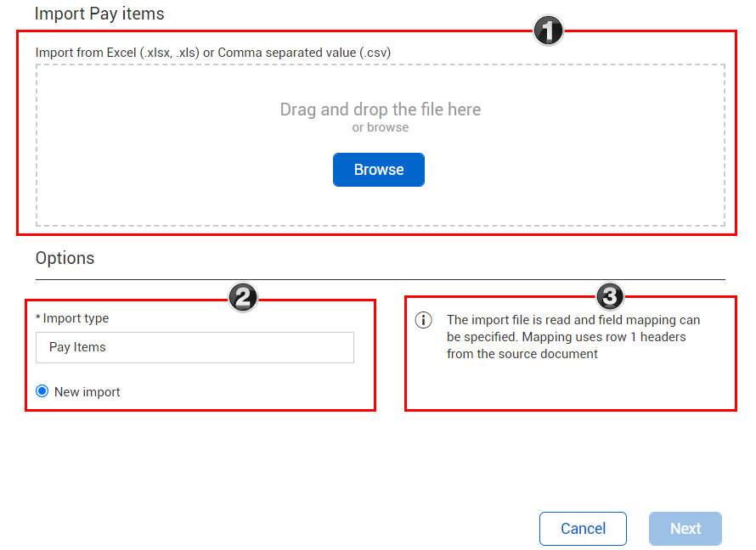Viewport: 756px width, 550px height.
Task: Click the "Drag and drop the file here" text
Action: pos(380,109)
